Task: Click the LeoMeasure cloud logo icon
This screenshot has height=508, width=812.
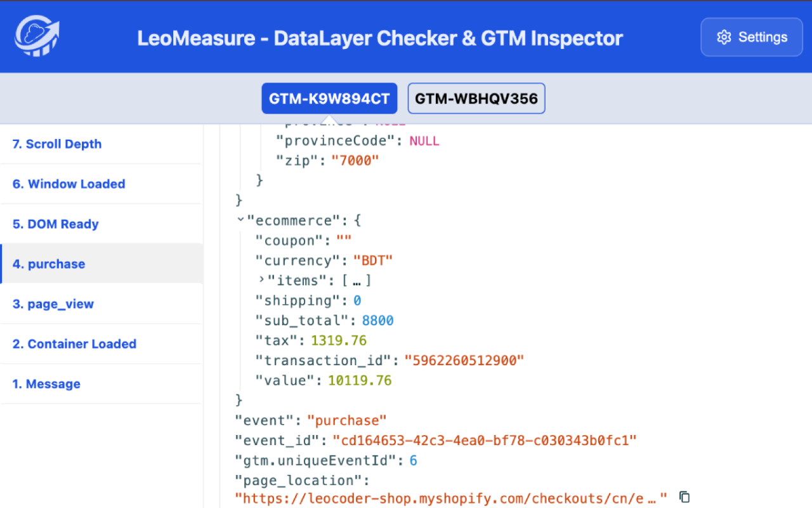Action: [35, 36]
